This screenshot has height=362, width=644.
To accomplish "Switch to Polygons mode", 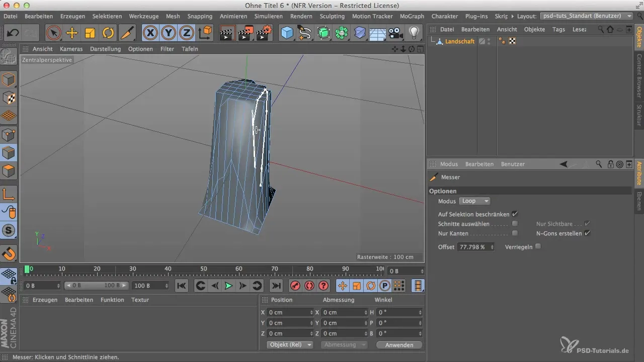I will (x=9, y=171).
